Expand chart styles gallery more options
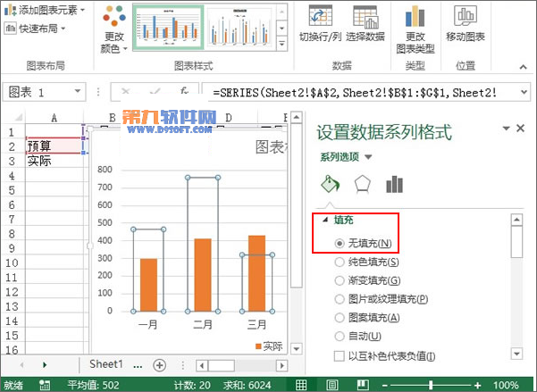The image size is (537, 392). point(281,44)
